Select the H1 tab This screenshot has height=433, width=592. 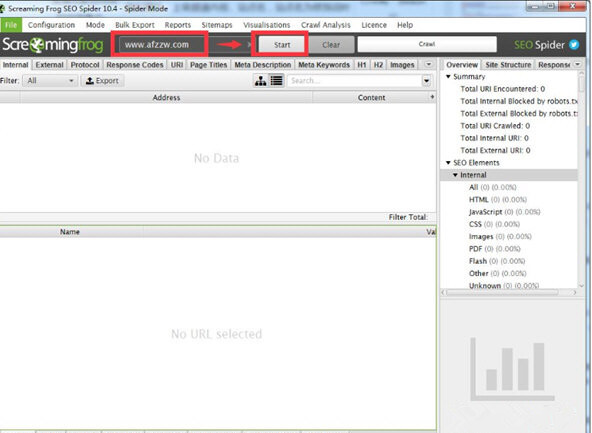362,65
